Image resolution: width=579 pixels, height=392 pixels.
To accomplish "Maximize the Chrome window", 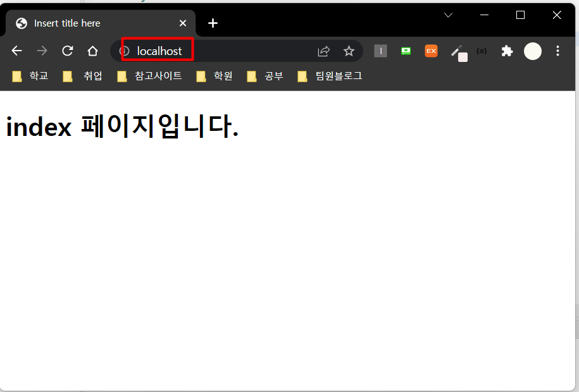I will 520,15.
